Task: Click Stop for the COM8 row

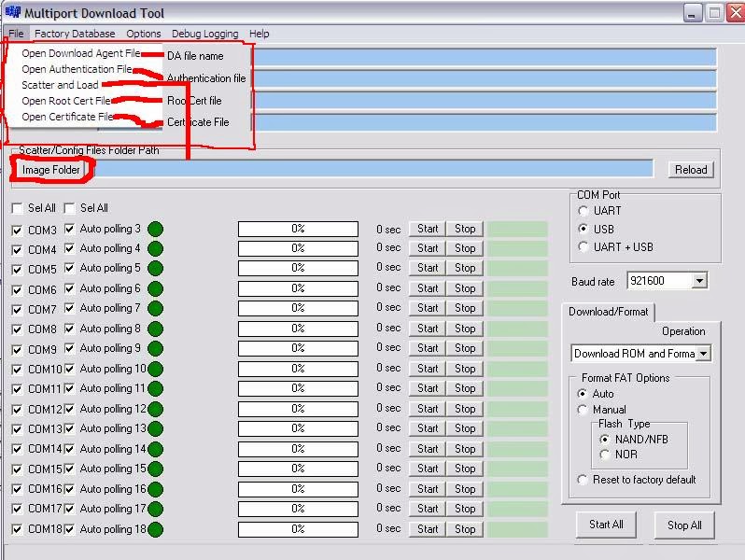Action: [x=465, y=329]
